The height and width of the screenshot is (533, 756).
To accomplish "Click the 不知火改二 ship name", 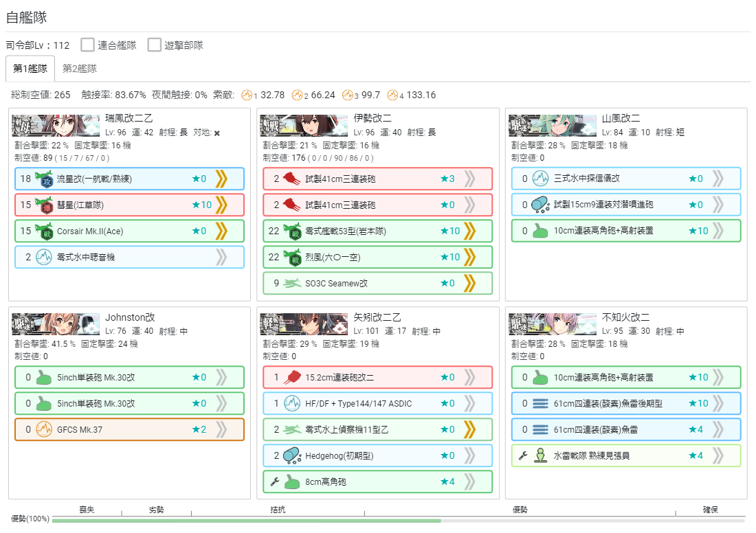I will (x=626, y=317).
